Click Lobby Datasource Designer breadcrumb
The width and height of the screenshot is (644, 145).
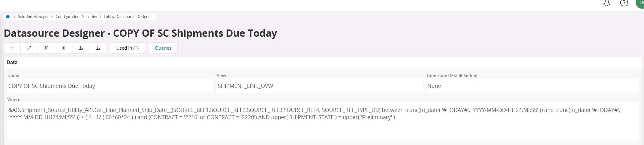(128, 17)
